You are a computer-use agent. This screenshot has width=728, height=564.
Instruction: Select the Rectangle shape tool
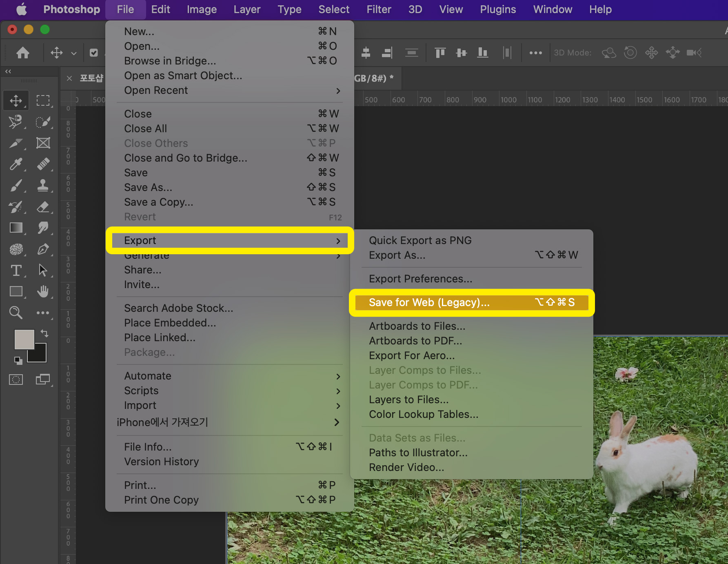point(16,291)
